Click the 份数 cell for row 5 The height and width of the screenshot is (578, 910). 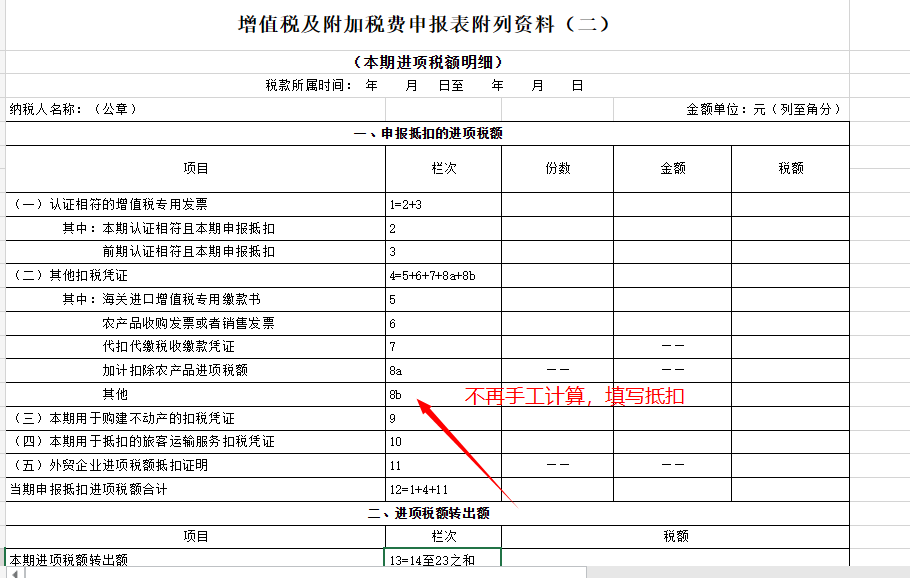click(558, 299)
